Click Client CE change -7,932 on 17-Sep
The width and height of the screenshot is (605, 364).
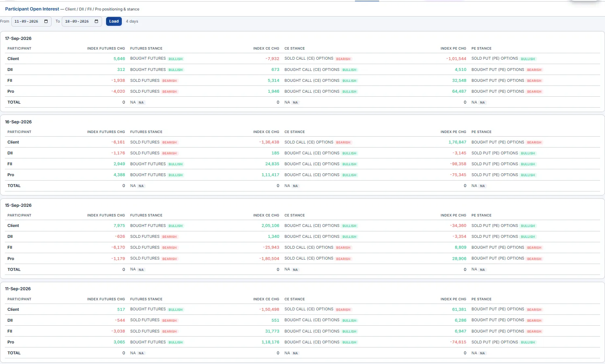click(272, 59)
